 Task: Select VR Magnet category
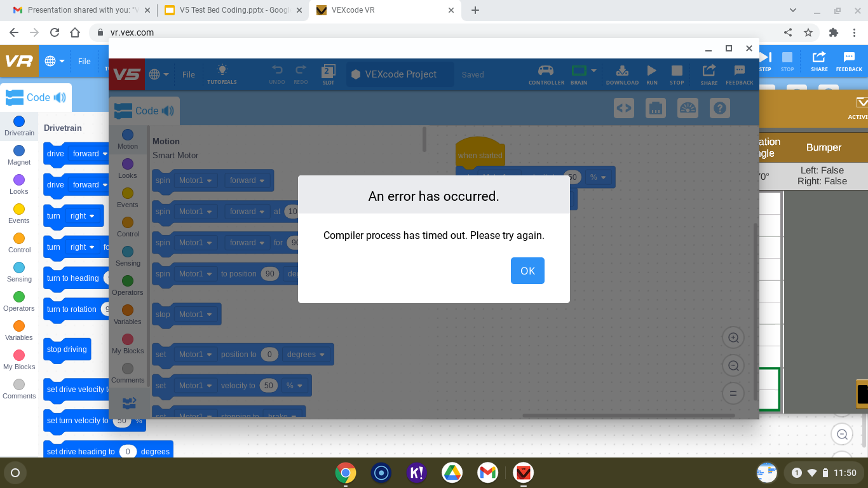(19, 155)
